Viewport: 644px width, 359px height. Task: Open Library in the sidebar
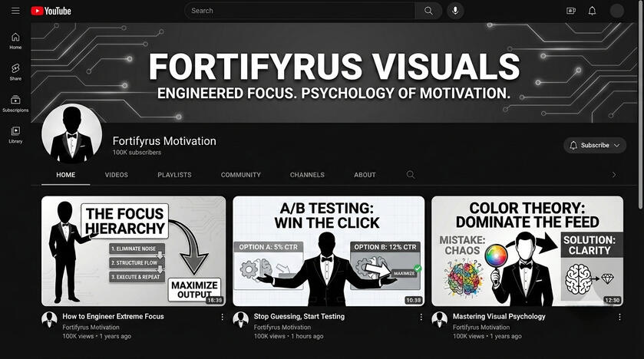15,135
